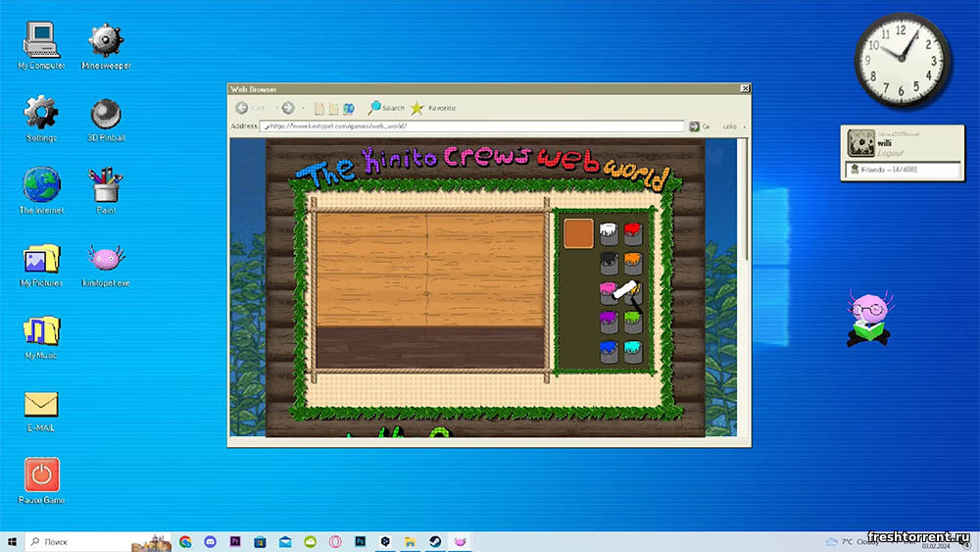The height and width of the screenshot is (552, 980).
Task: Click the first page icon in browser toolbar
Action: [319, 109]
